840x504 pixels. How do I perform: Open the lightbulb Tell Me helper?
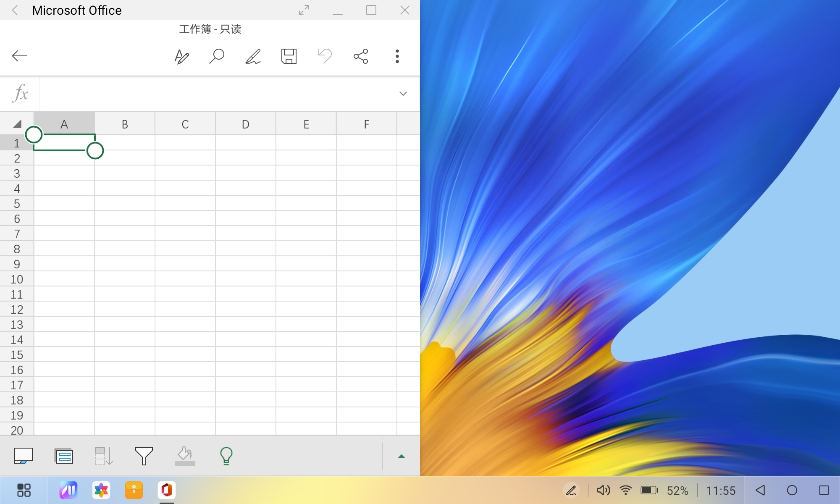226,456
